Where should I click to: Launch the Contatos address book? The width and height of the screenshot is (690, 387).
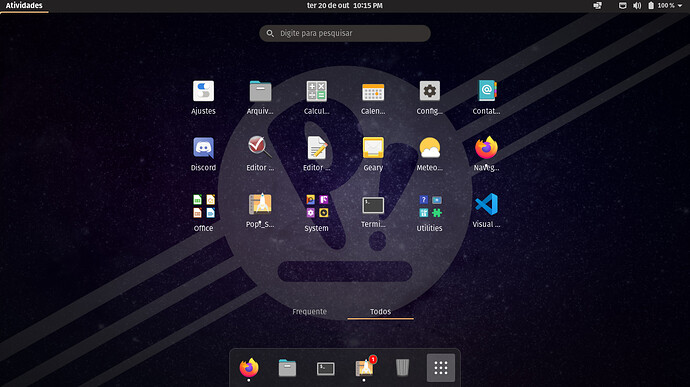pos(486,92)
